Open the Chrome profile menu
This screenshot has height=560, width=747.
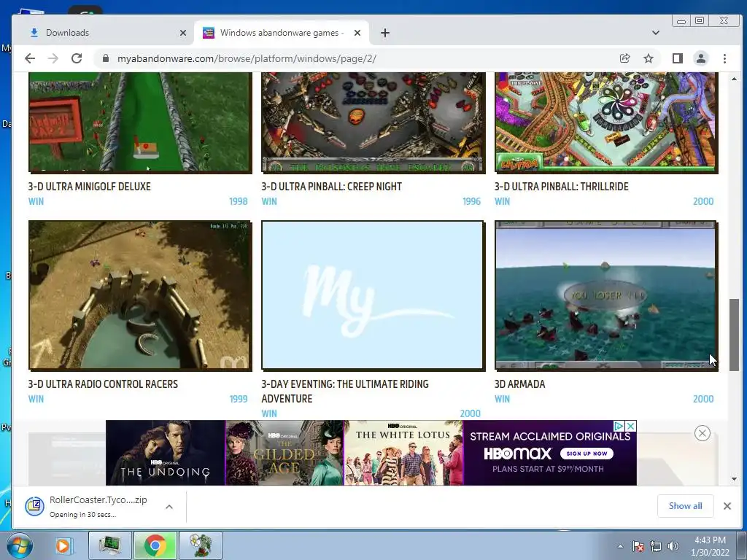tap(701, 58)
